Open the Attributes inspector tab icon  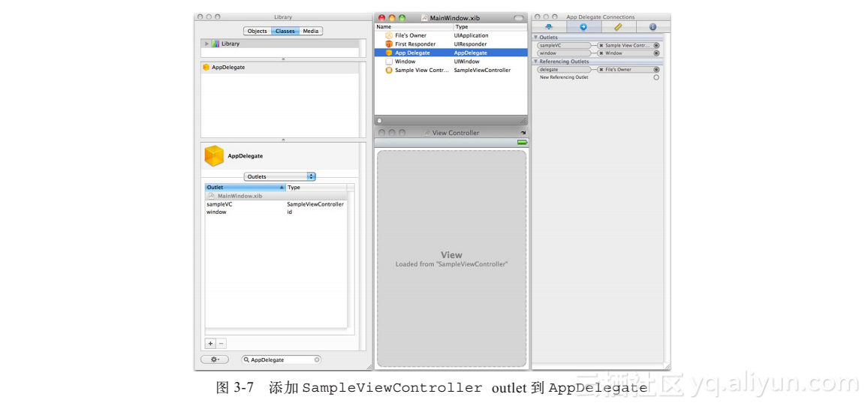coord(549,26)
